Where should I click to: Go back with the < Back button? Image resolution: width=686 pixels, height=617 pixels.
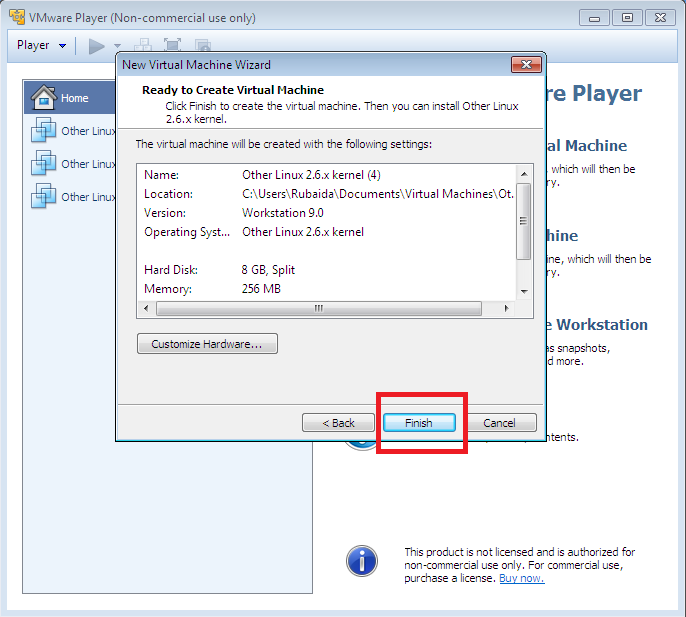point(338,423)
